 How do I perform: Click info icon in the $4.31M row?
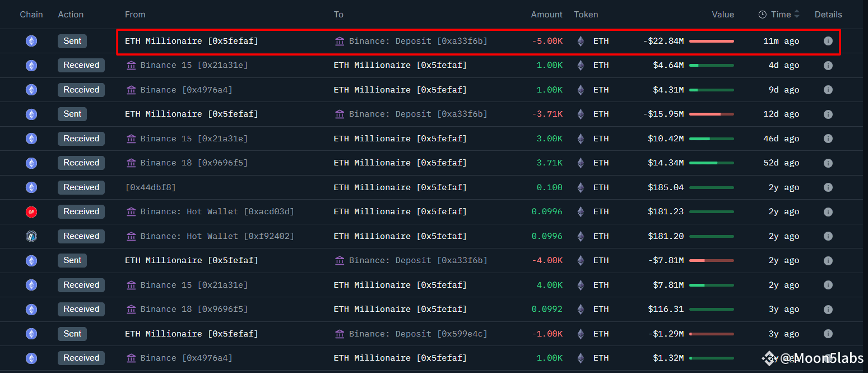tap(828, 90)
